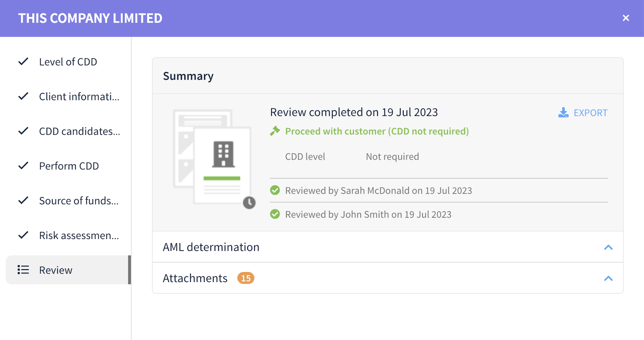Collapse the AML determination section chevron

point(608,247)
